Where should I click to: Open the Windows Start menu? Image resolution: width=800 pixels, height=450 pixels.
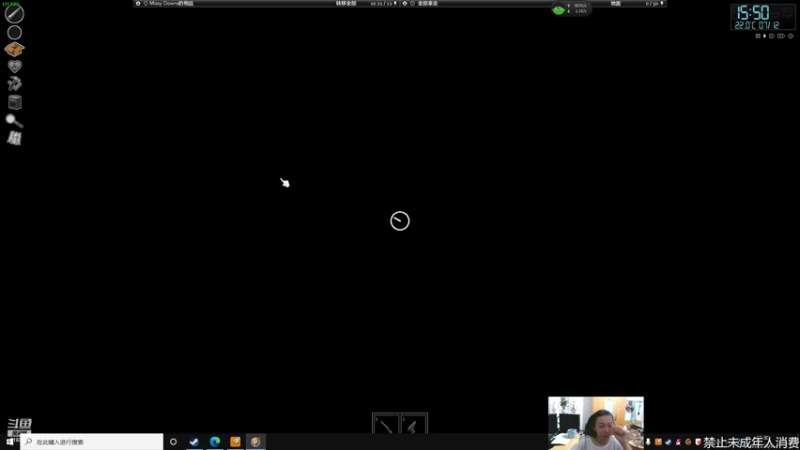click(x=10, y=442)
